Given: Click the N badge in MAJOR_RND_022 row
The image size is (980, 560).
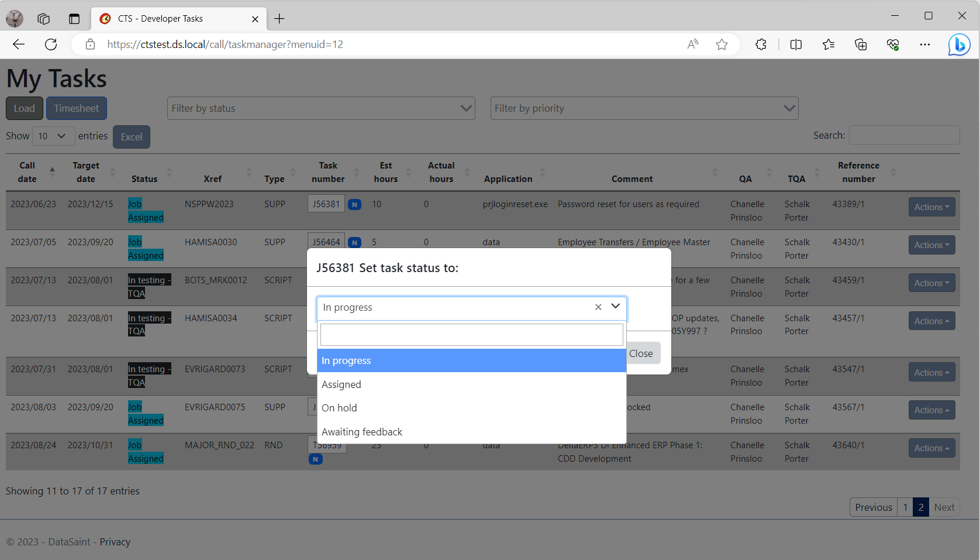Looking at the screenshot, I should coord(316,459).
